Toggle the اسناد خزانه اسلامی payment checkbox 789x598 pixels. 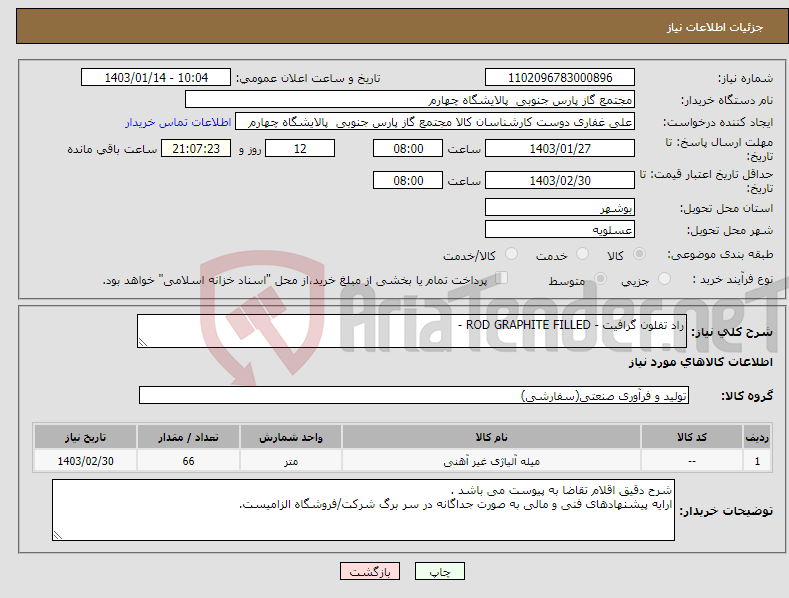(x=501, y=278)
